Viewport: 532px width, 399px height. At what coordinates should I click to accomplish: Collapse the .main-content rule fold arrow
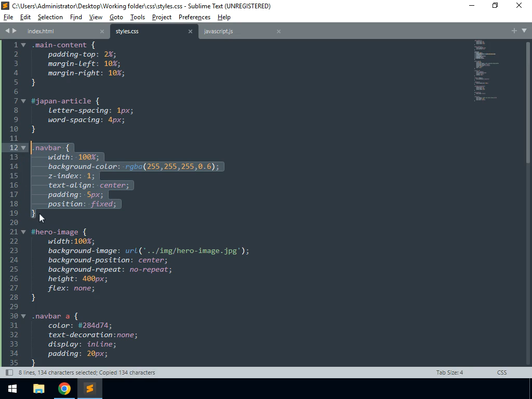tap(23, 45)
